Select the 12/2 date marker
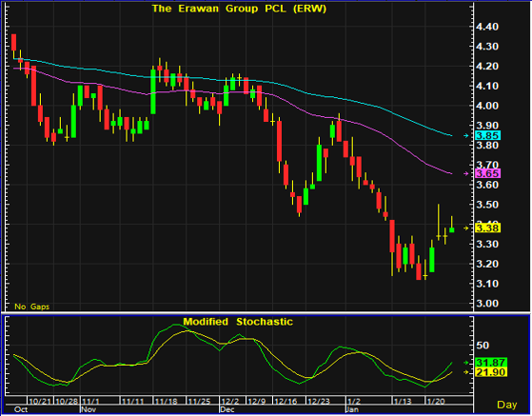This screenshot has width=532, height=416. click(x=230, y=402)
